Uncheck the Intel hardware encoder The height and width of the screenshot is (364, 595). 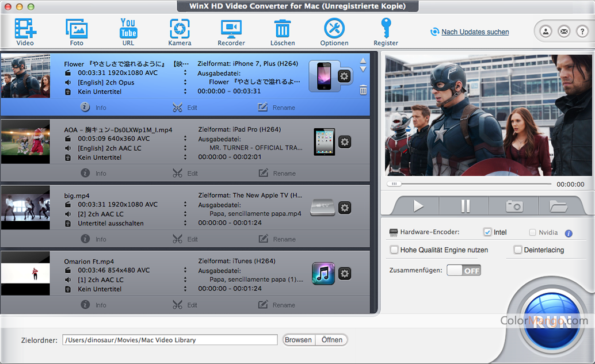tap(487, 232)
